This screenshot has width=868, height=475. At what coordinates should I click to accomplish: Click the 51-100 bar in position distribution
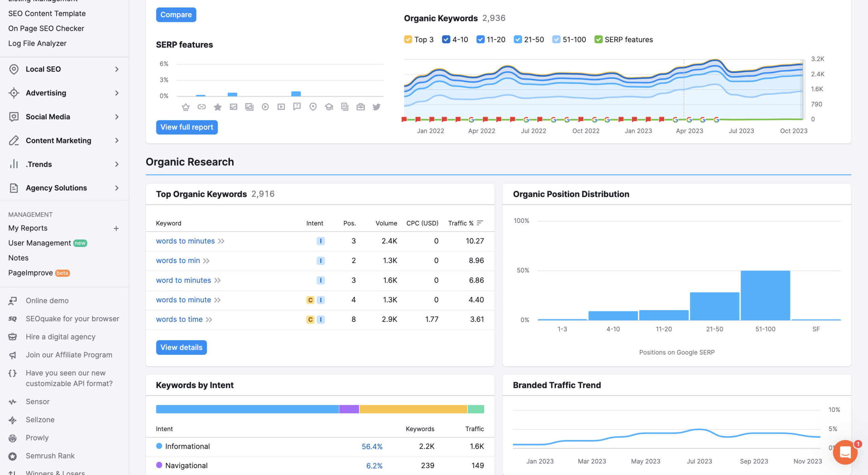[765, 295]
